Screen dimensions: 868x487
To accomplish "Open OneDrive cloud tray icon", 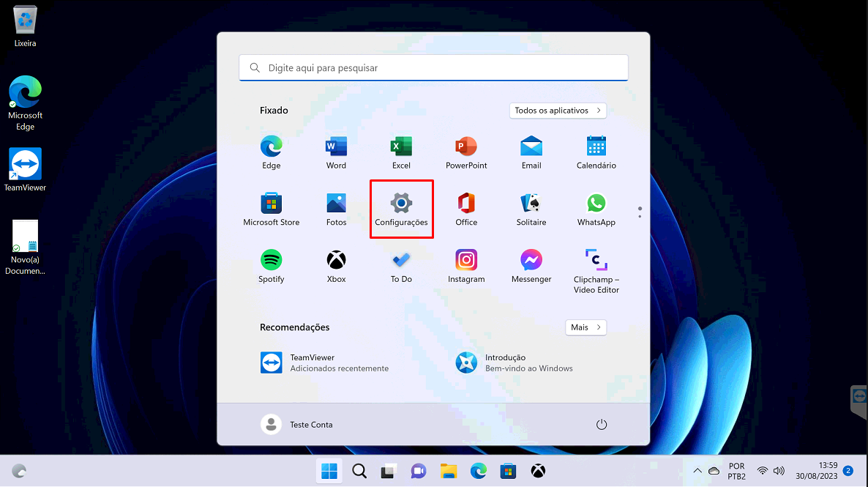I will click(714, 471).
